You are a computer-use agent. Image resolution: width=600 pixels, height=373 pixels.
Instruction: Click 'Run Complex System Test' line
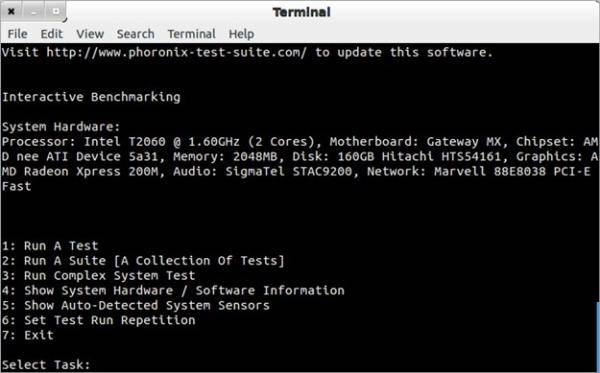98,275
